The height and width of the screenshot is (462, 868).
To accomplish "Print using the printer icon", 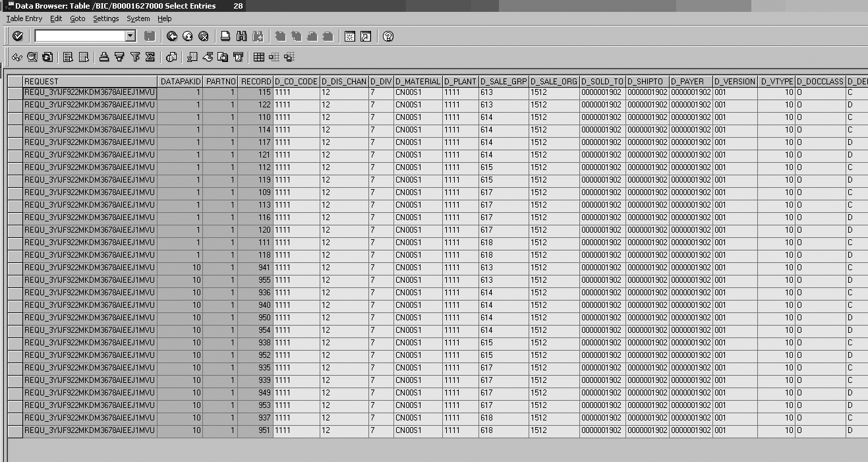I will point(225,36).
